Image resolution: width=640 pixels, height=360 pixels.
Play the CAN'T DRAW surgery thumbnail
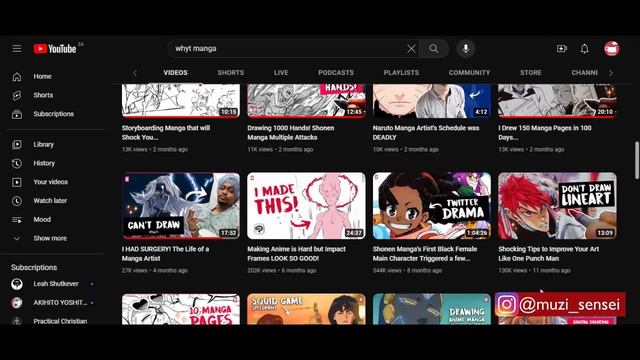[181, 206]
